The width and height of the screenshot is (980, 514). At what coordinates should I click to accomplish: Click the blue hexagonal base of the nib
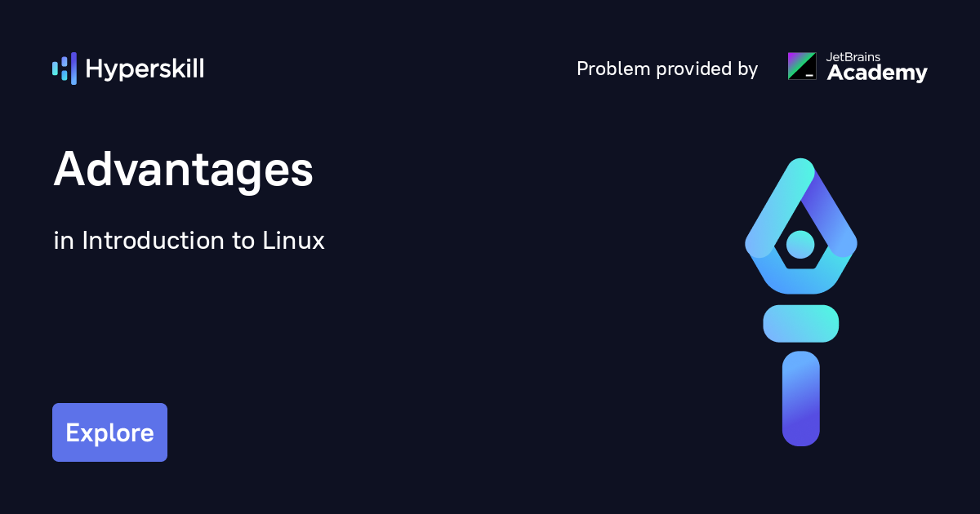(x=800, y=280)
